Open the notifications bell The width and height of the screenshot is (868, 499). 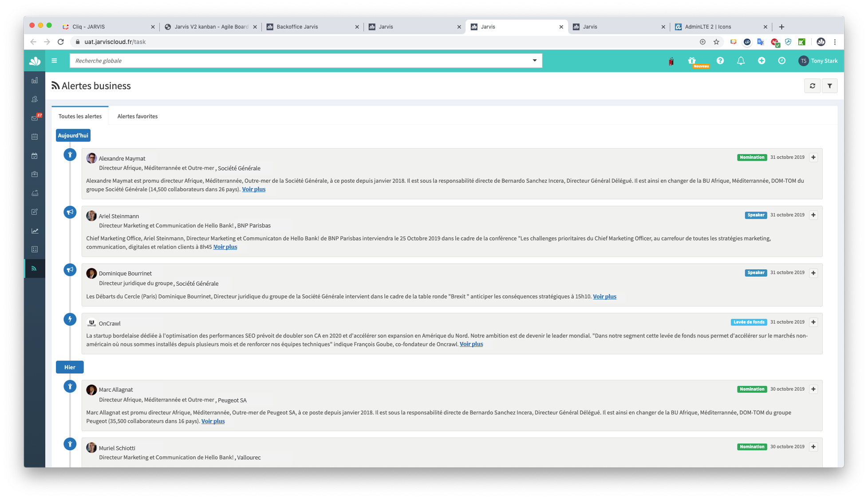tap(741, 61)
